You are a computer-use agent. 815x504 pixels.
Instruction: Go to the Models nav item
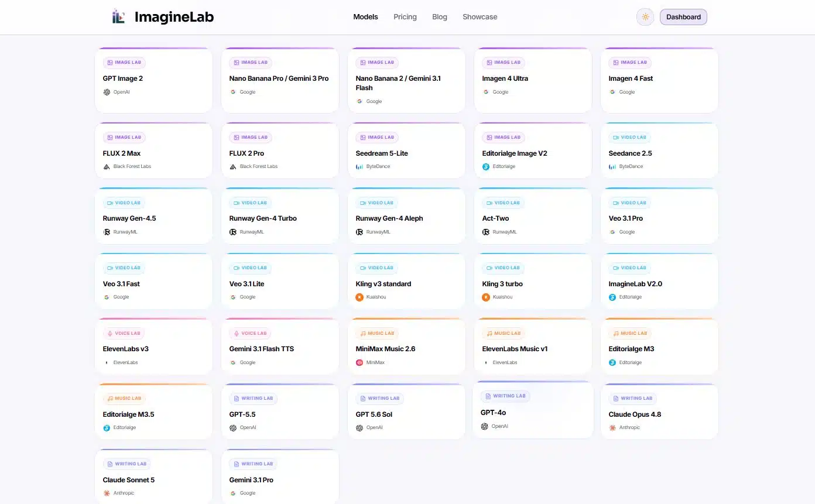coord(365,17)
